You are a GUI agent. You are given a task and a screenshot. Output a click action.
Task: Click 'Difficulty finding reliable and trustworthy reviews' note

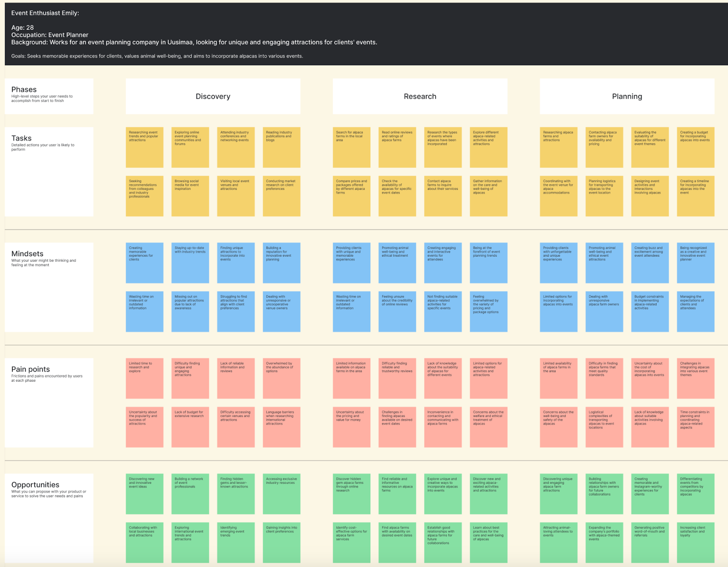(397, 378)
